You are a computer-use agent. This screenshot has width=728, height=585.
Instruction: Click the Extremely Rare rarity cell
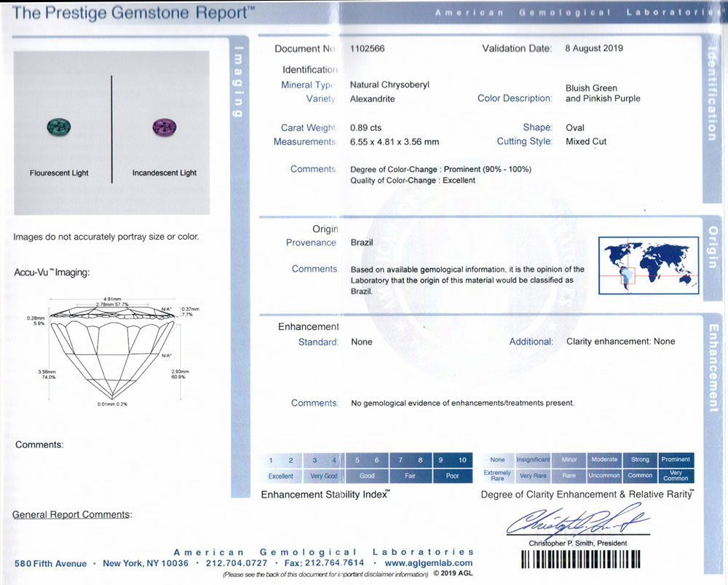click(497, 475)
